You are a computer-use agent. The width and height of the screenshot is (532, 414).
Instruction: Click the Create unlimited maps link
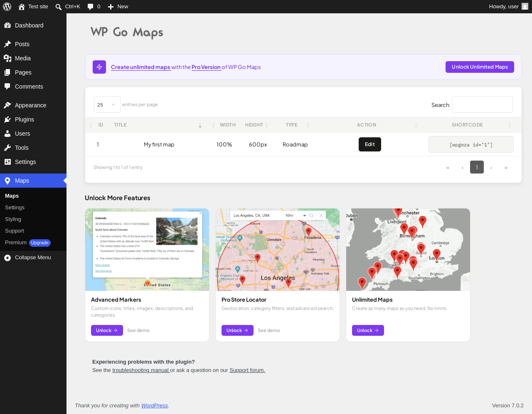click(140, 67)
